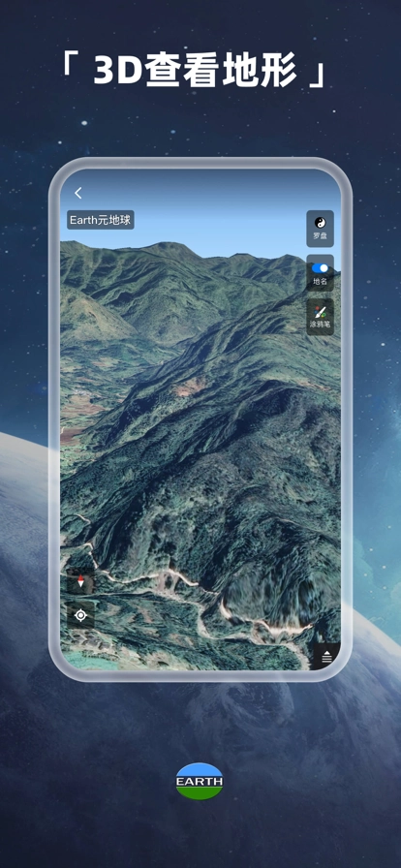This screenshot has height=868, width=401.
Task: Open the layers menu in the bottom corner
Action: tap(326, 657)
